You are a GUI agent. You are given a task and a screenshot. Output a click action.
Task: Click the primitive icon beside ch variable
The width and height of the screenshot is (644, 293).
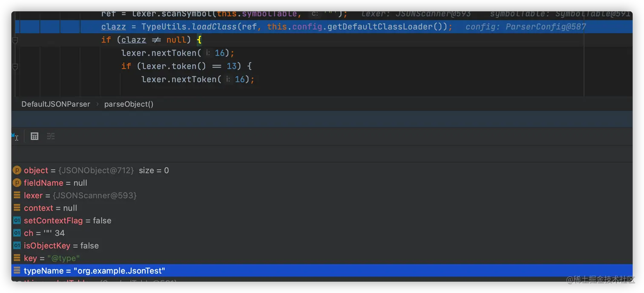[17, 233]
